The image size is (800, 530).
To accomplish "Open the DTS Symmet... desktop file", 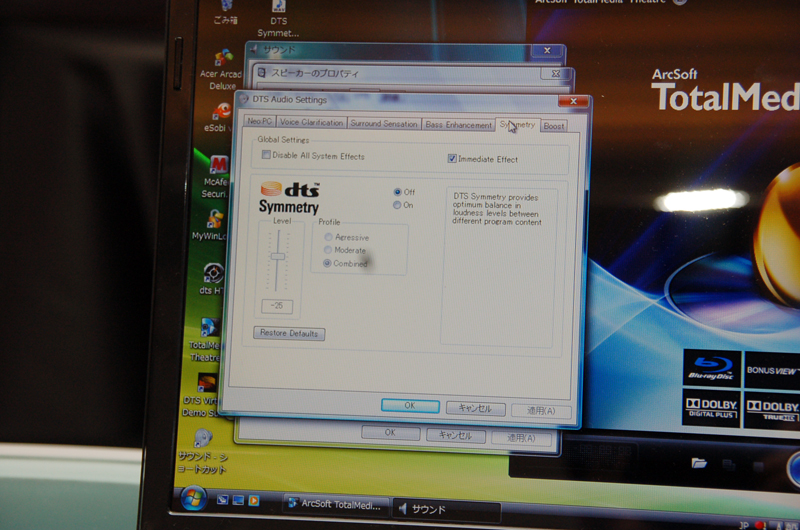I will pyautogui.click(x=279, y=19).
